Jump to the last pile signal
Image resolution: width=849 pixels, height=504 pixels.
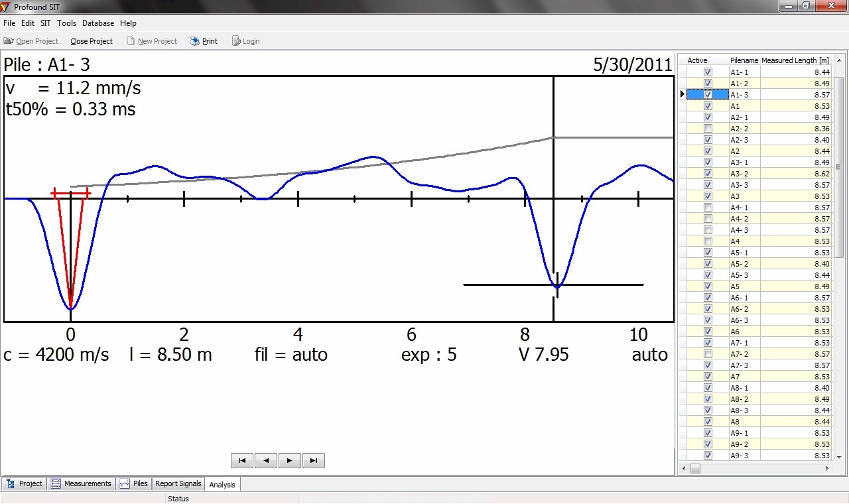click(314, 460)
